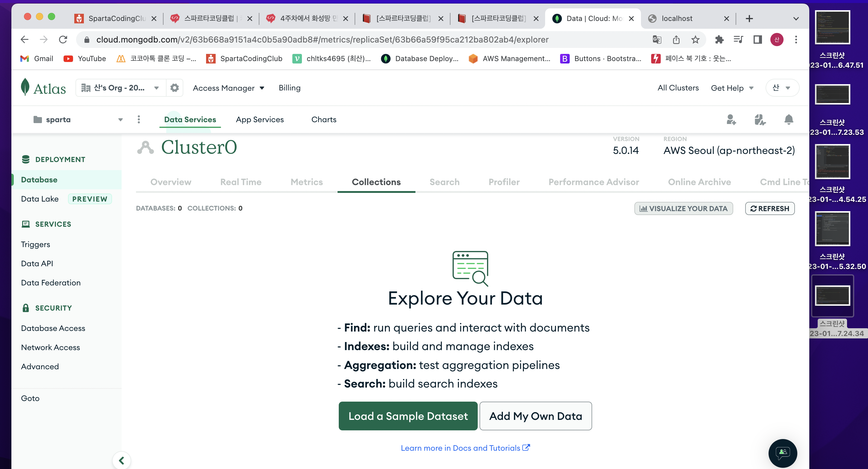Switch to the Charts tab
This screenshot has width=868, height=469.
click(x=324, y=119)
